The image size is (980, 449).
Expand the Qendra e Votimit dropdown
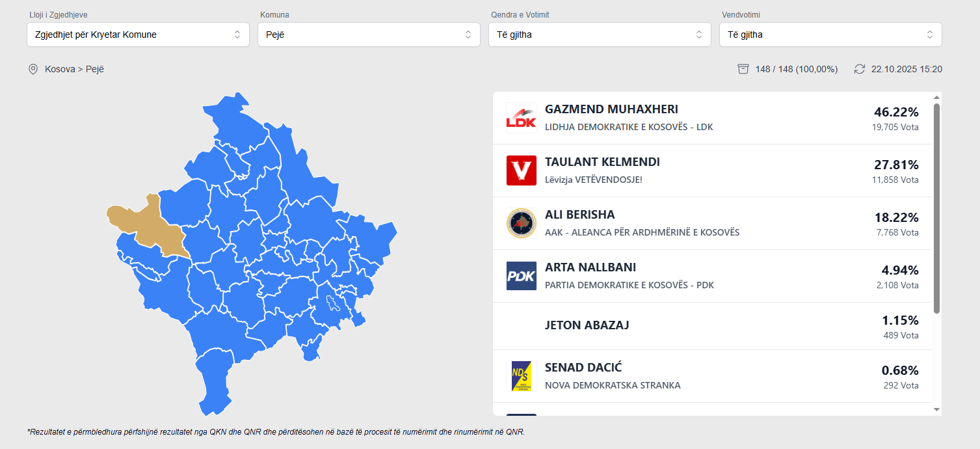point(600,34)
